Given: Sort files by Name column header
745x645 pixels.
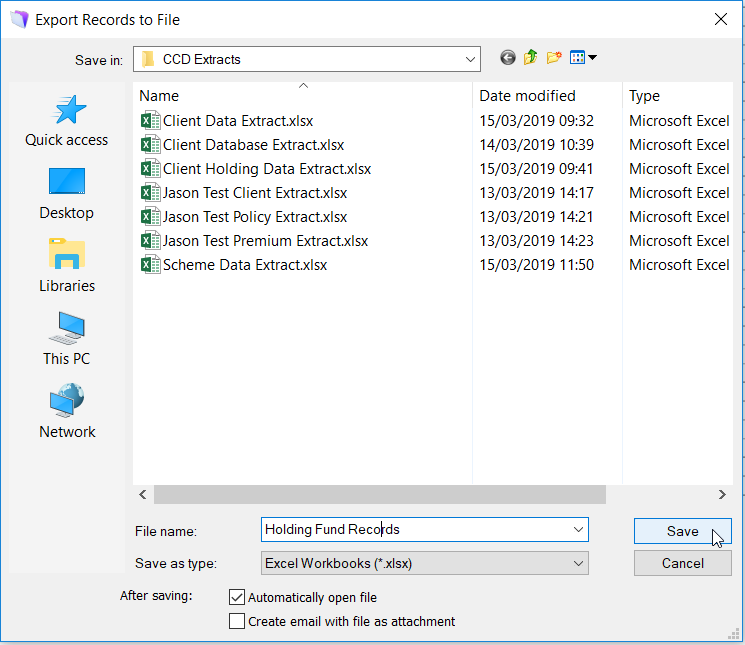Looking at the screenshot, I should coord(160,96).
